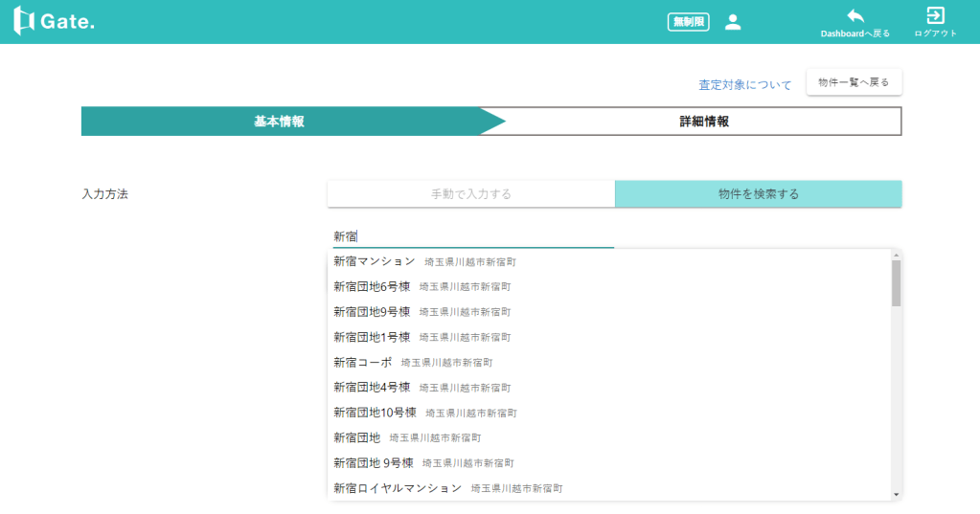Click the Dashboardへ戻る arrow icon
Screen dimensions: 980x514
855,16
